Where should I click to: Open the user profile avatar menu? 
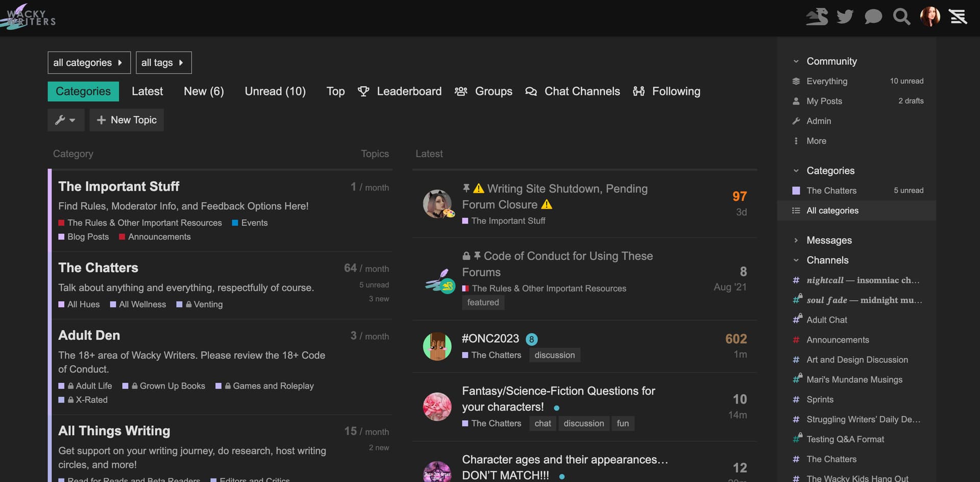pyautogui.click(x=930, y=17)
